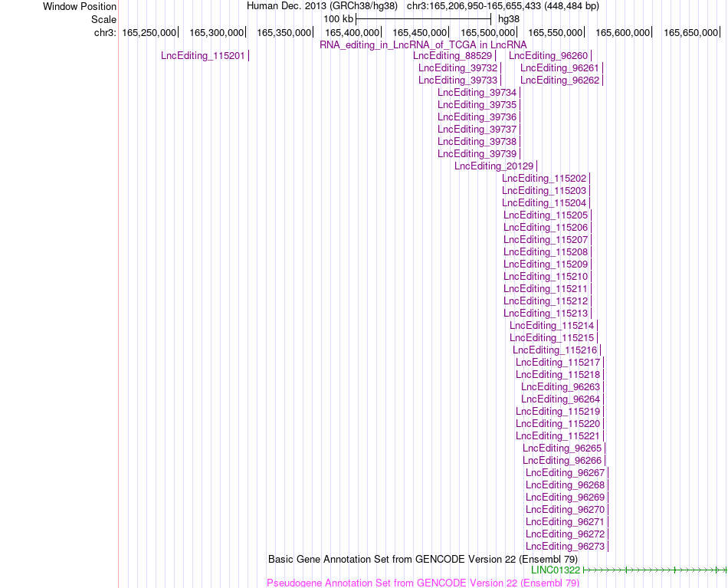Click the RNA_editing_in_LncRNA_of_TCGA track title
Screen dimensions: 728x588
coord(423,44)
